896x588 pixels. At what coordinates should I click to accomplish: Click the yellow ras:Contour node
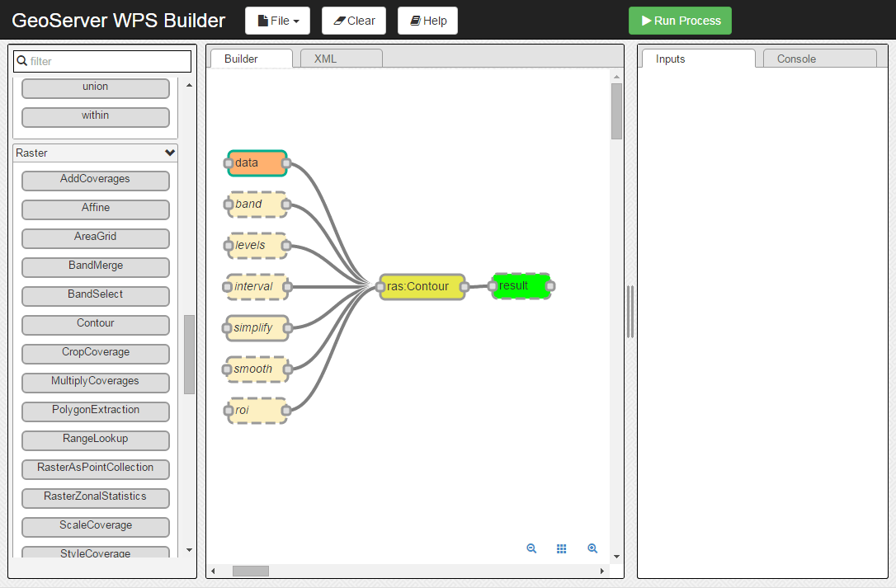coord(422,286)
